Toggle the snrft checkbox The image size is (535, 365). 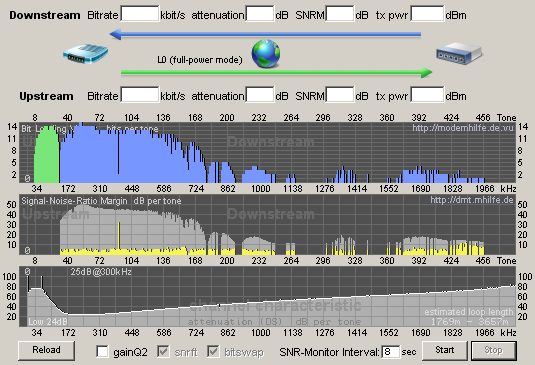pos(163,351)
